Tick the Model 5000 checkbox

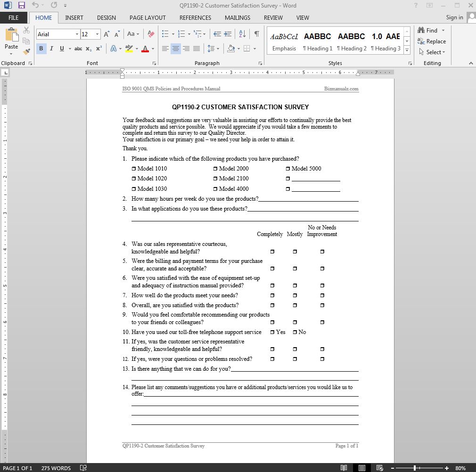click(x=288, y=169)
